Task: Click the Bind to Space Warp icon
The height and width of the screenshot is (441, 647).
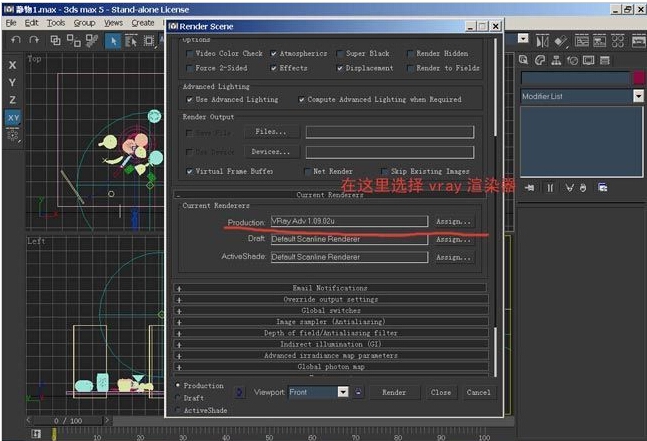Action: 92,40
